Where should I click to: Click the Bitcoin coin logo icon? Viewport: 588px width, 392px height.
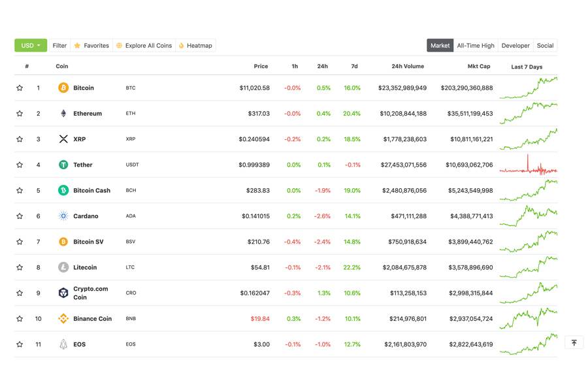coord(63,88)
